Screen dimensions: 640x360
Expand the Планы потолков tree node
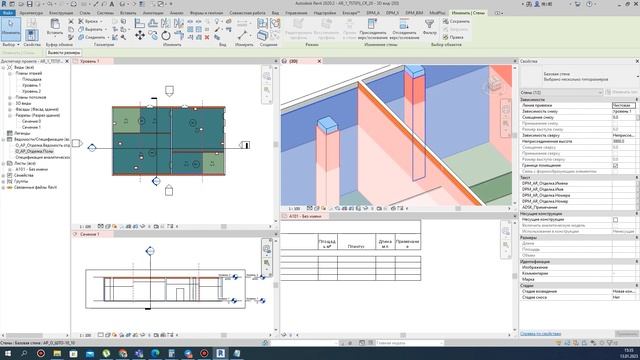[x=10, y=98]
